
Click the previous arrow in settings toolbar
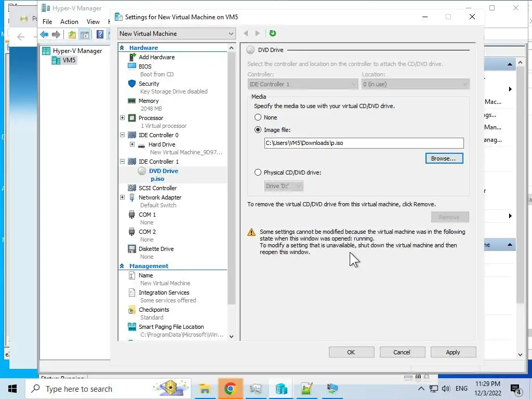click(246, 33)
